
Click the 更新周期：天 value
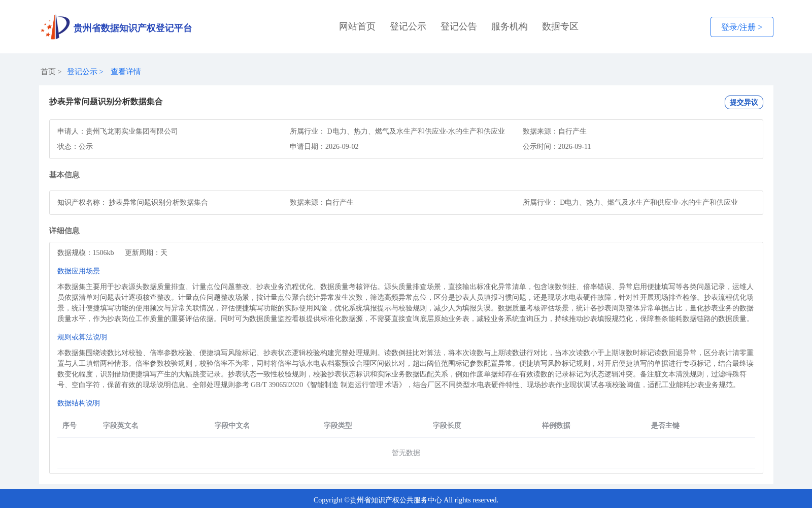pyautogui.click(x=146, y=252)
